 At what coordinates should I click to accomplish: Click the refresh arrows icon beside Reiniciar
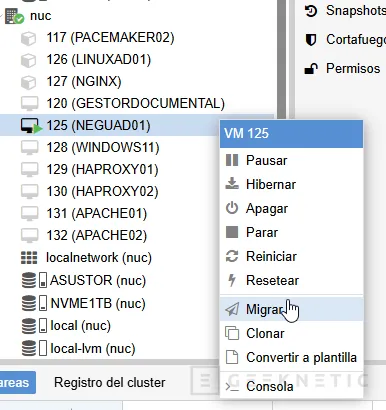click(232, 256)
